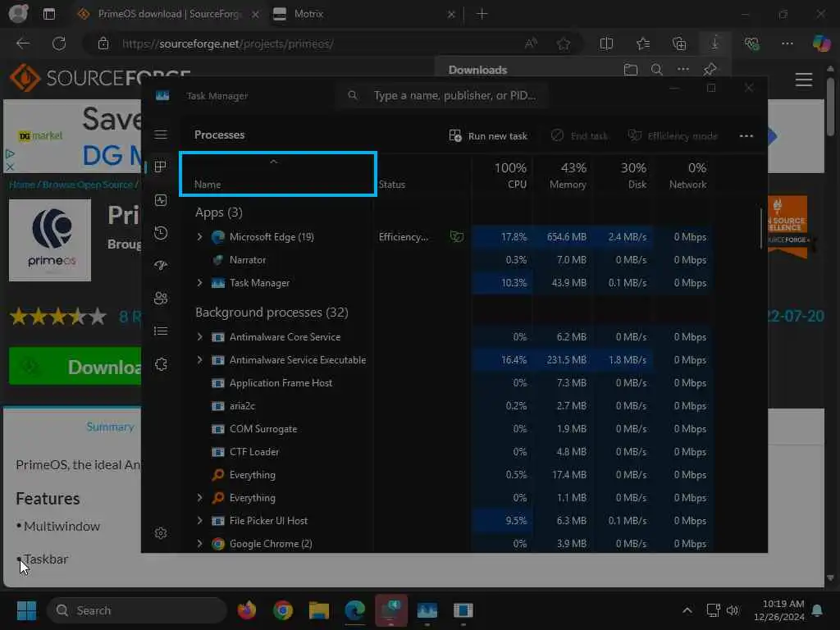Expand Antimalware Service Executable row
Viewport: 840px width, 630px height.
point(200,359)
